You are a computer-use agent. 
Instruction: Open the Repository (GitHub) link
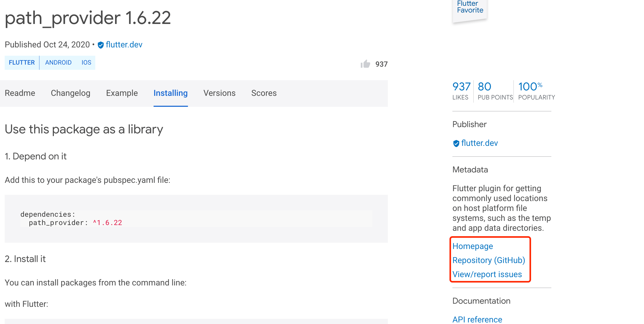(x=489, y=260)
